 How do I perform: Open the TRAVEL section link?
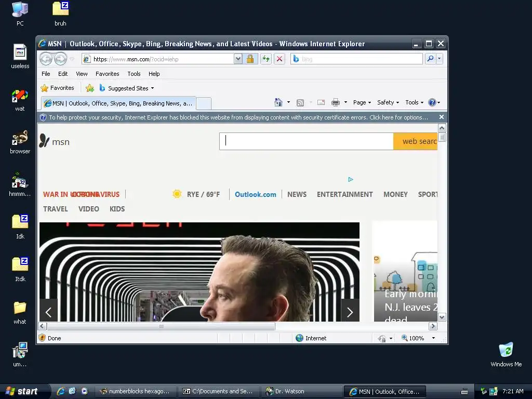[55, 209]
